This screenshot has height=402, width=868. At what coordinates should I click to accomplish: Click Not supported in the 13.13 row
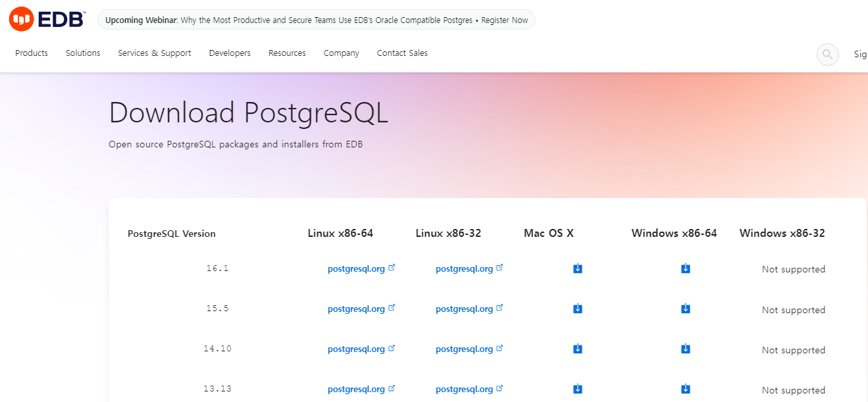tap(794, 390)
